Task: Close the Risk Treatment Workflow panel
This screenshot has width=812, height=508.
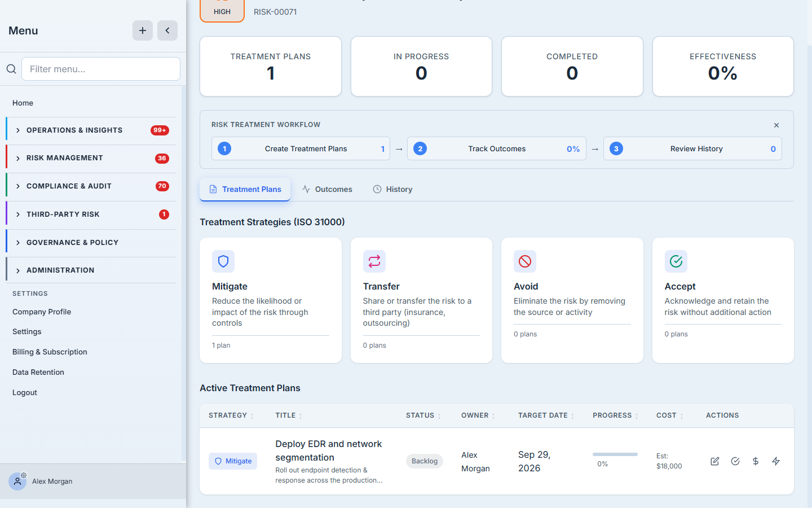Action: coord(776,125)
